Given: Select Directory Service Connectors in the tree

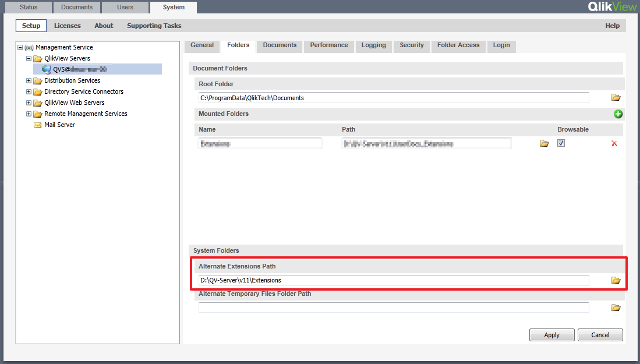Looking at the screenshot, I should coord(84,91).
